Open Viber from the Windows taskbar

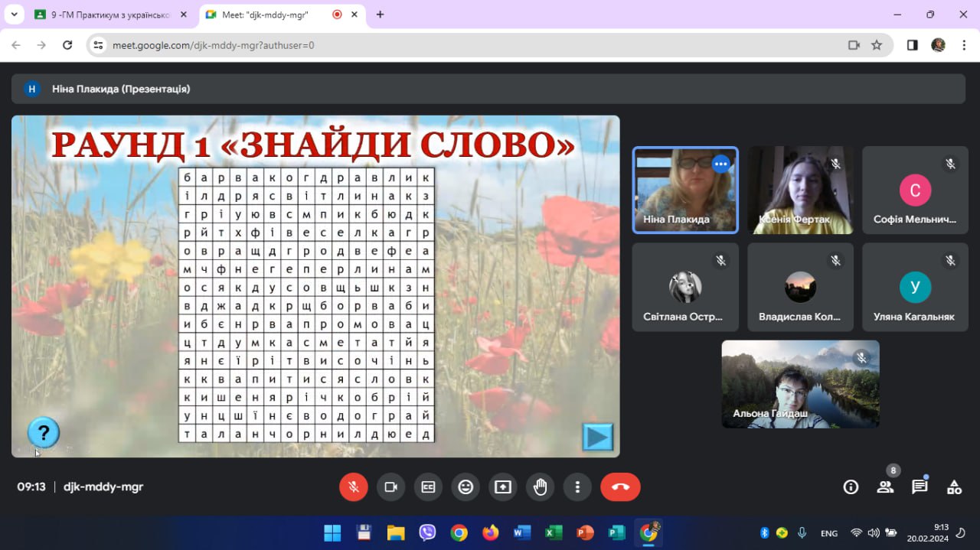click(427, 532)
